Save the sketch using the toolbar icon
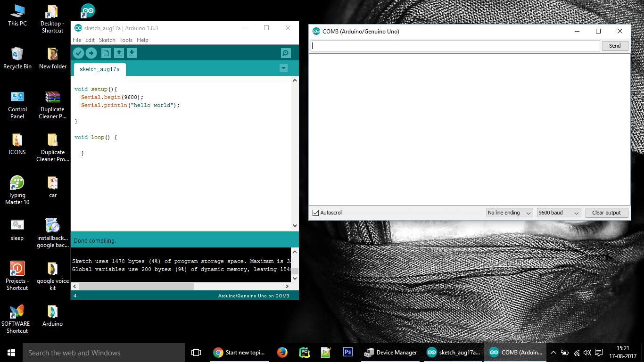This screenshot has height=362, width=644. click(132, 53)
